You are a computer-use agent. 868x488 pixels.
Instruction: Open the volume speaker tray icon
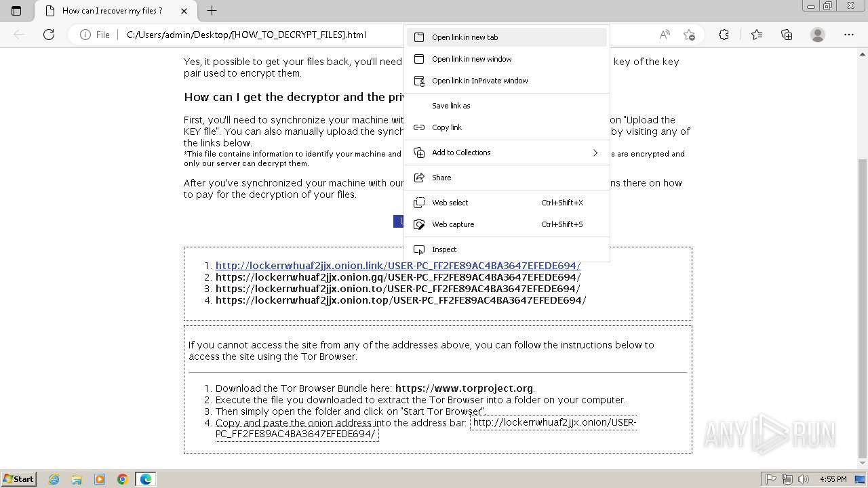(804, 479)
